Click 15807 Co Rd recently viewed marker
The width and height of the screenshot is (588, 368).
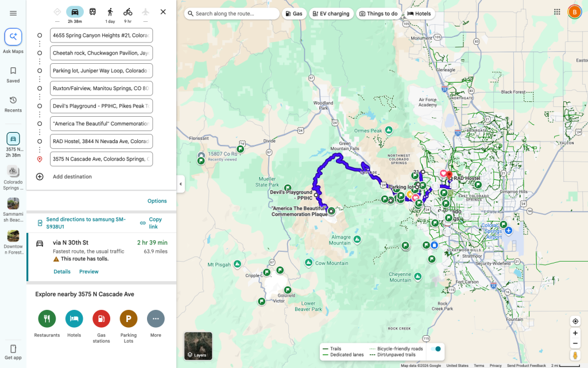click(201, 155)
